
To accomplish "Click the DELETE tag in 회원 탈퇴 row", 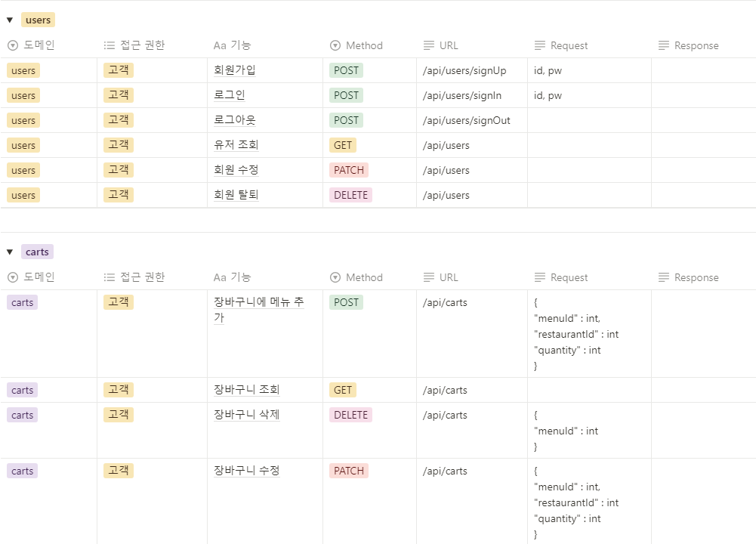I will click(x=350, y=196).
